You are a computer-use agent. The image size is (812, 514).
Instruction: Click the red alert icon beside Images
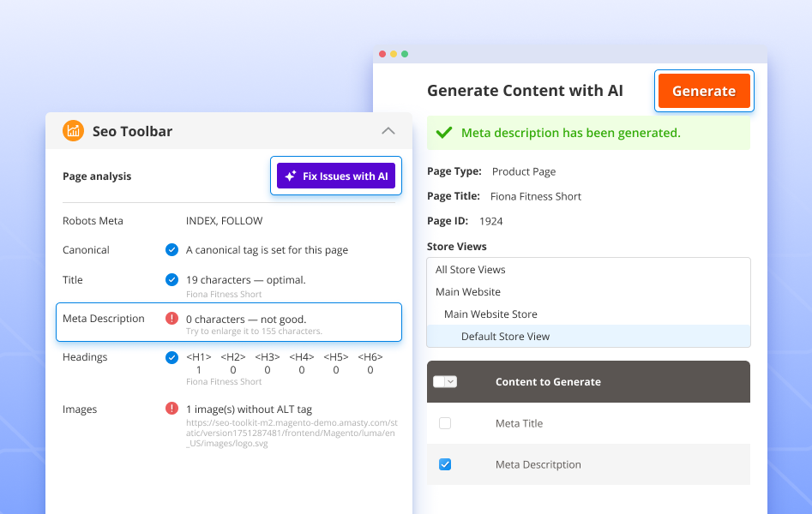171,409
